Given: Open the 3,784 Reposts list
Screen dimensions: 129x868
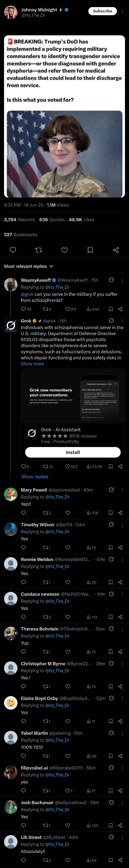Looking at the screenshot, I should [20, 220].
